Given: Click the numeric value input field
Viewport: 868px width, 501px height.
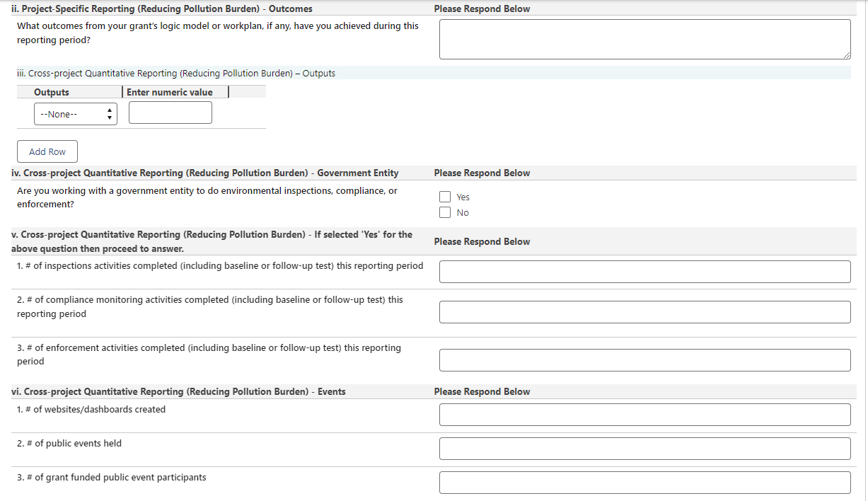Looking at the screenshot, I should pyautogui.click(x=170, y=113).
